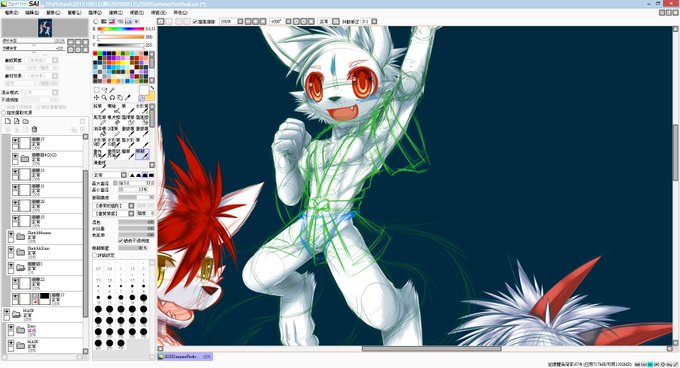Select the lasso selection tool
Viewport: 680px width, 368px height.
pos(105,90)
